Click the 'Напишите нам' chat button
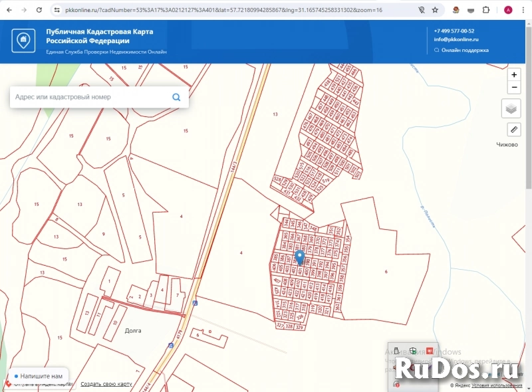The width and height of the screenshot is (532, 392). [38, 376]
